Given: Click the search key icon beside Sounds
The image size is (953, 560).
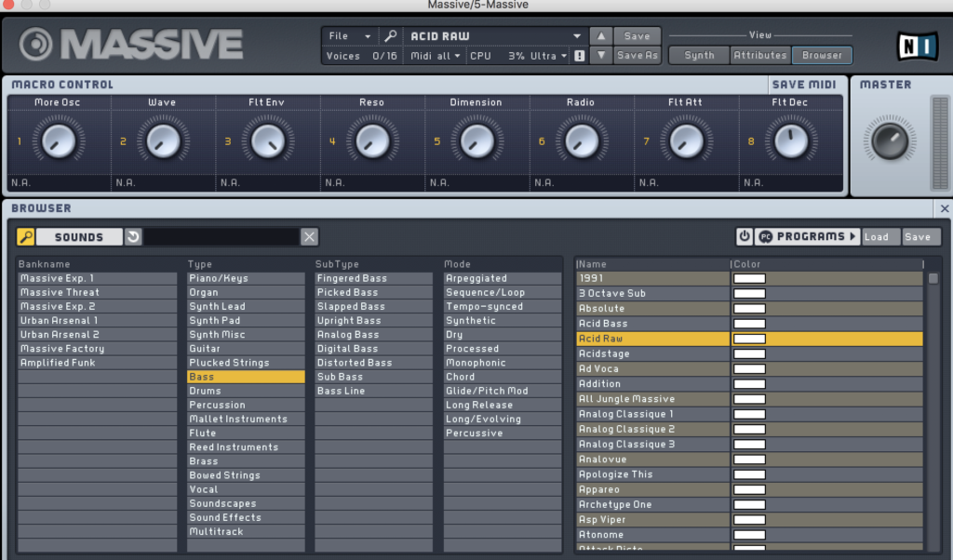Looking at the screenshot, I should pos(25,237).
